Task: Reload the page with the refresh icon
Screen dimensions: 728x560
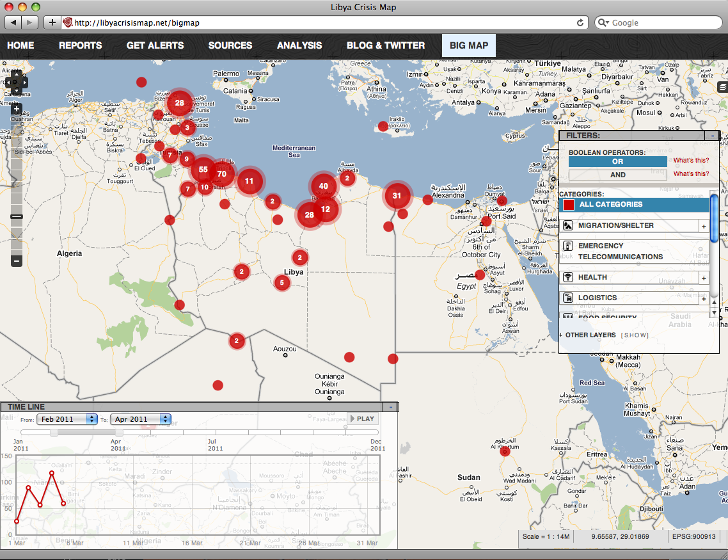Action: pos(580,23)
